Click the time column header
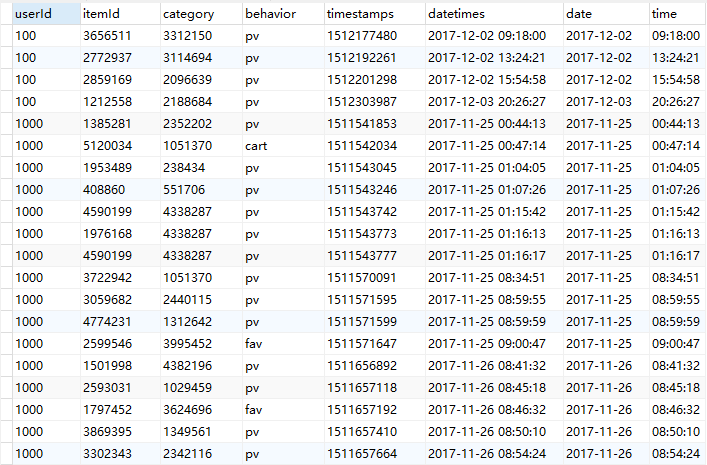This screenshot has width=707, height=465. (x=678, y=14)
